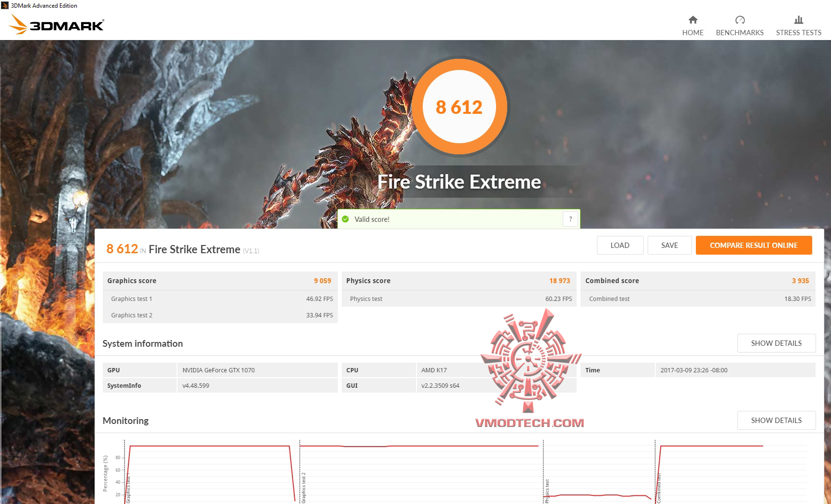Click the Valid score! message text

tap(372, 219)
